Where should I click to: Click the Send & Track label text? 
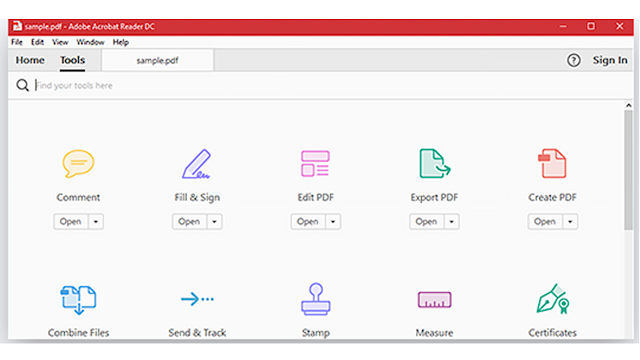tap(197, 333)
